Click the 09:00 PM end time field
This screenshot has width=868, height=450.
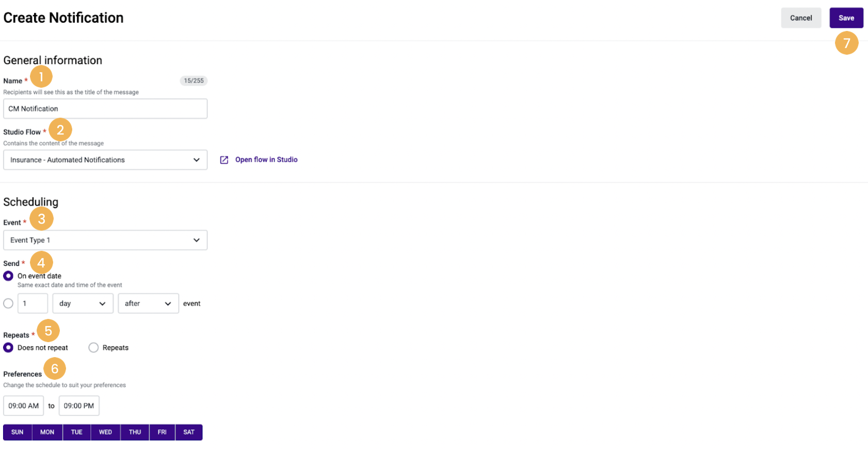(x=79, y=406)
